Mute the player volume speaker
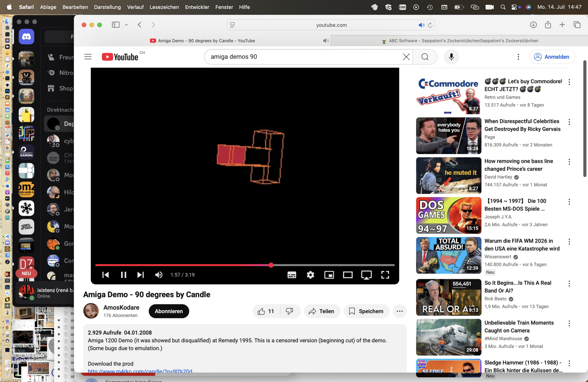Viewport: 588px width, 382px height. (x=159, y=275)
